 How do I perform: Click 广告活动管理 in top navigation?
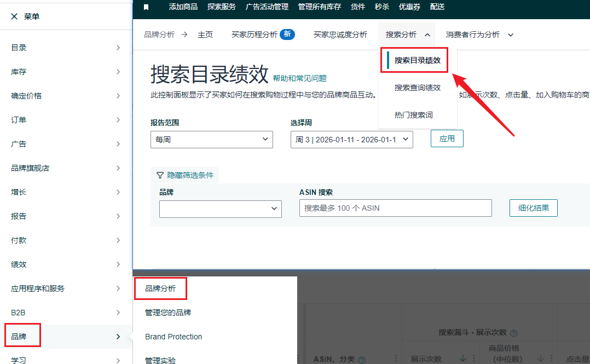click(267, 7)
